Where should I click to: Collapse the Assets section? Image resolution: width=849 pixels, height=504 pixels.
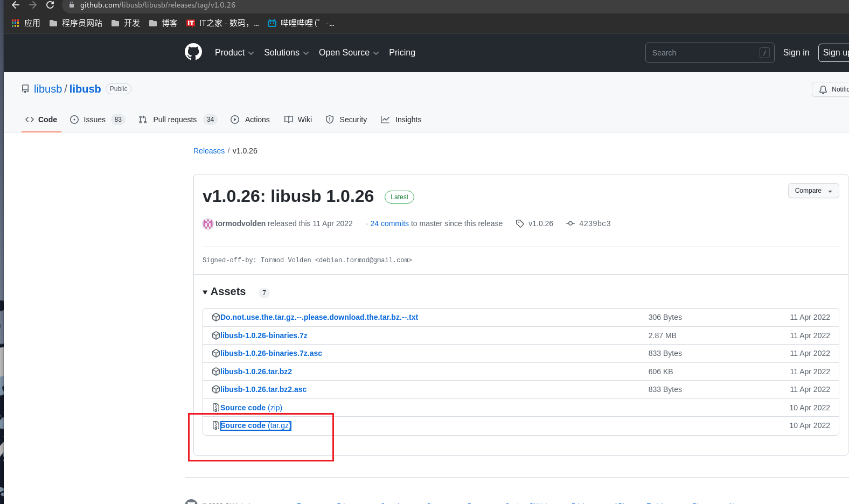click(224, 292)
